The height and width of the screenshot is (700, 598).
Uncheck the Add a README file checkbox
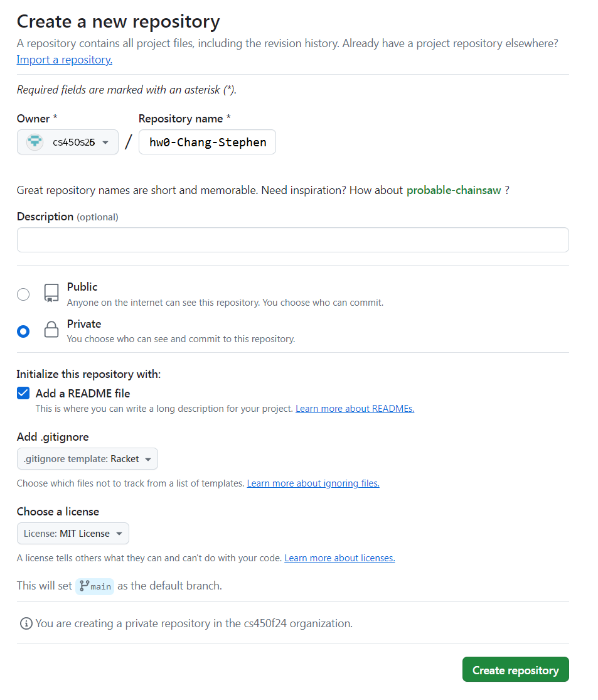[23, 394]
